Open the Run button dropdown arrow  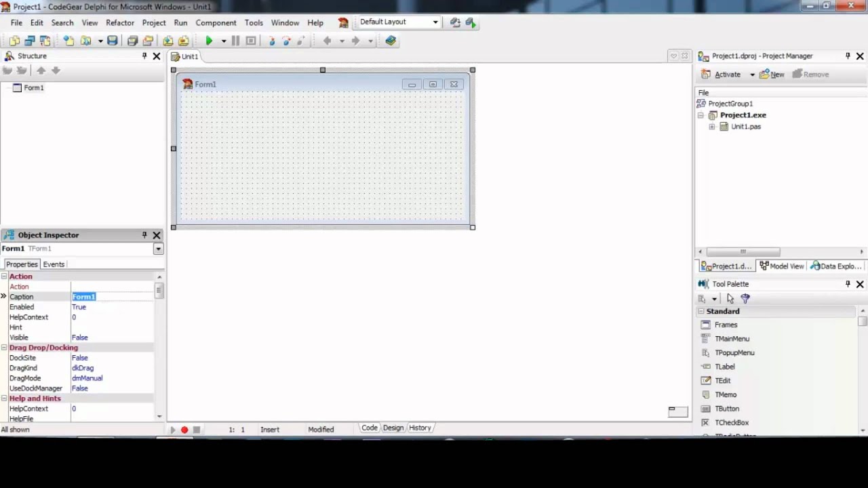point(223,41)
